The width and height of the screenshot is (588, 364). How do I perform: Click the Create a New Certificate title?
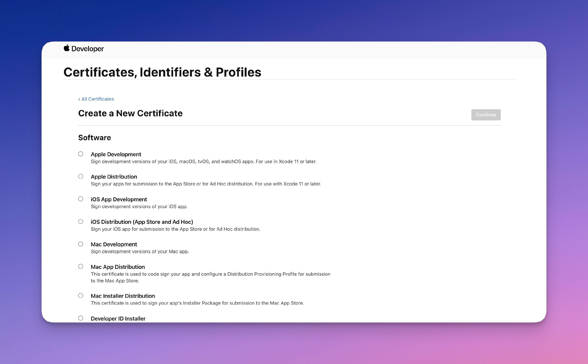click(x=130, y=113)
